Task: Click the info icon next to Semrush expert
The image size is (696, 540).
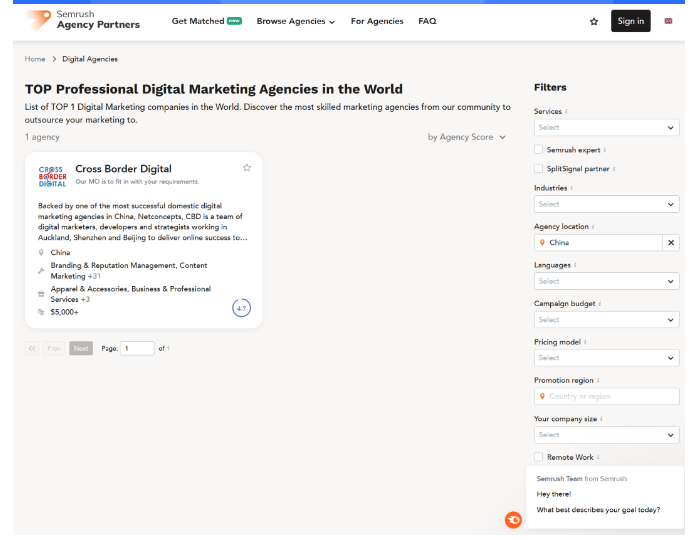Action: (605, 150)
